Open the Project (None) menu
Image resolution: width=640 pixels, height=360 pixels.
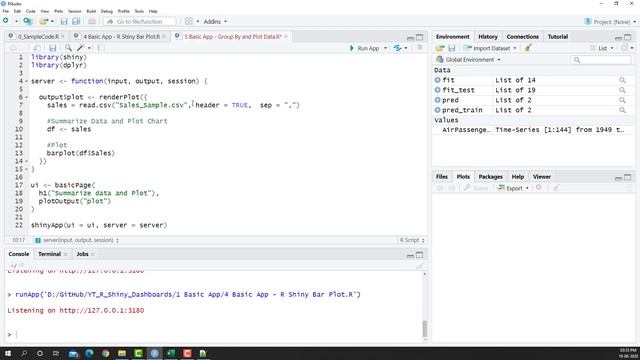[x=610, y=22]
